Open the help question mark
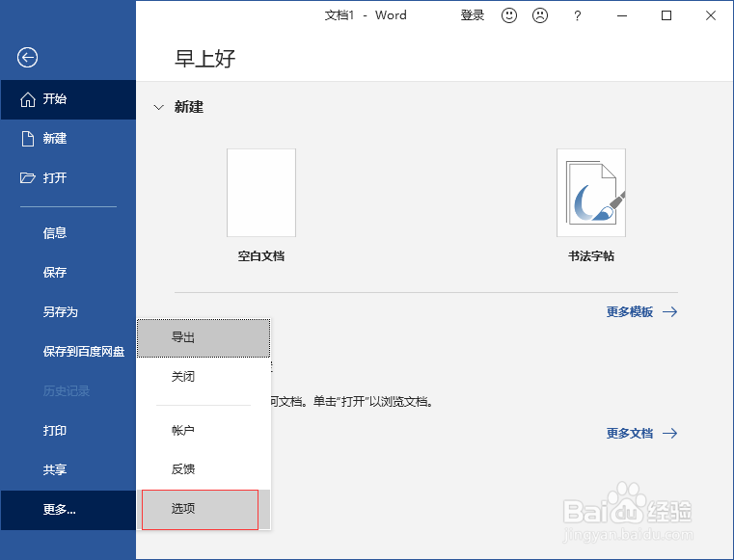The image size is (734, 560). coord(577,16)
